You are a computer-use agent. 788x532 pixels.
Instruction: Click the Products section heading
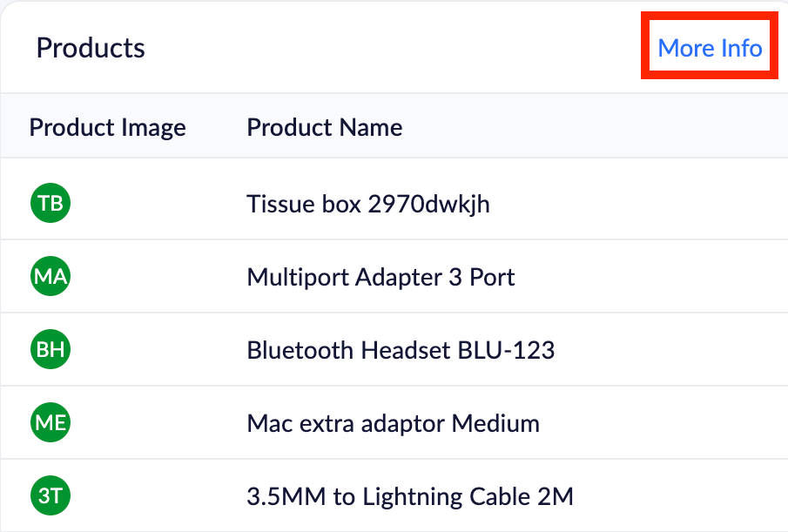tap(91, 48)
